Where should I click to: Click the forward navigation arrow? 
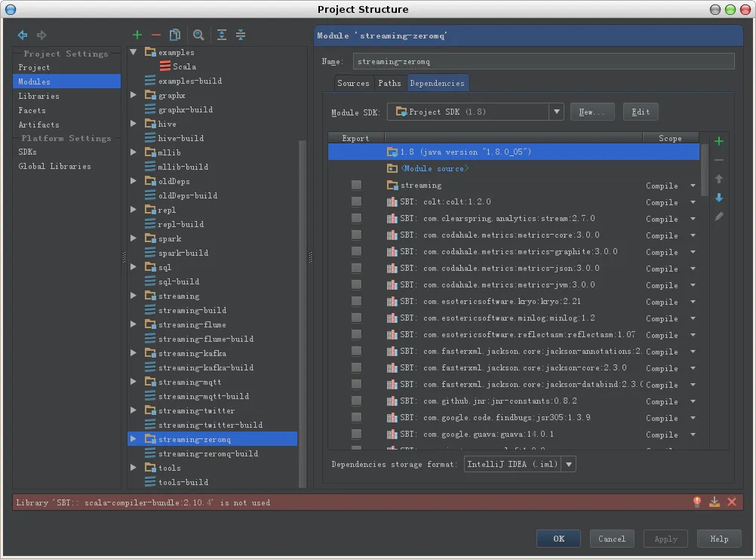coord(42,35)
